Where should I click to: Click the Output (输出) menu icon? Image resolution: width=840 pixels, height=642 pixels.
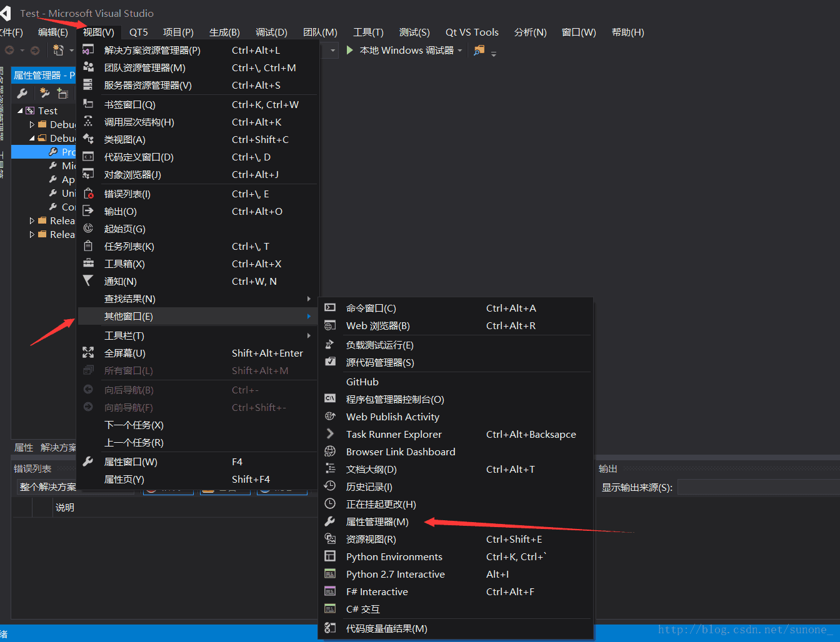click(88, 210)
